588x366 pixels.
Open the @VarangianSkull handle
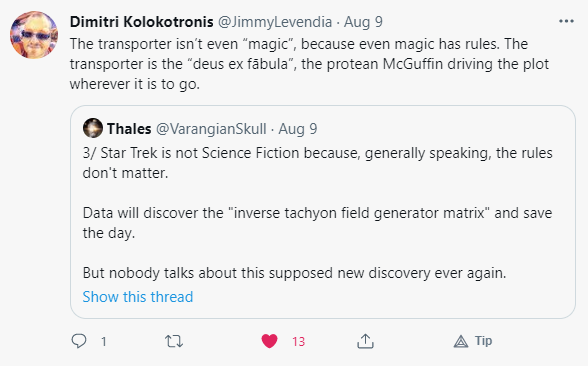(x=211, y=129)
